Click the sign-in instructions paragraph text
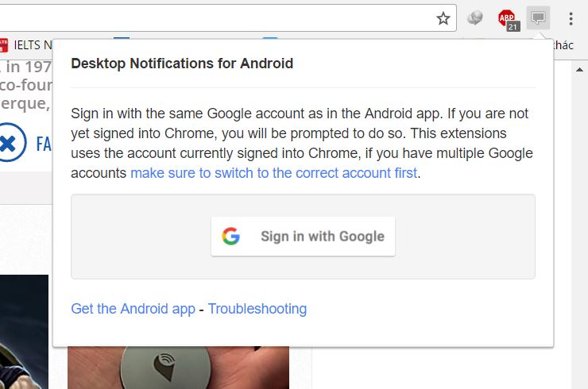The height and width of the screenshot is (389, 588). tap(302, 133)
